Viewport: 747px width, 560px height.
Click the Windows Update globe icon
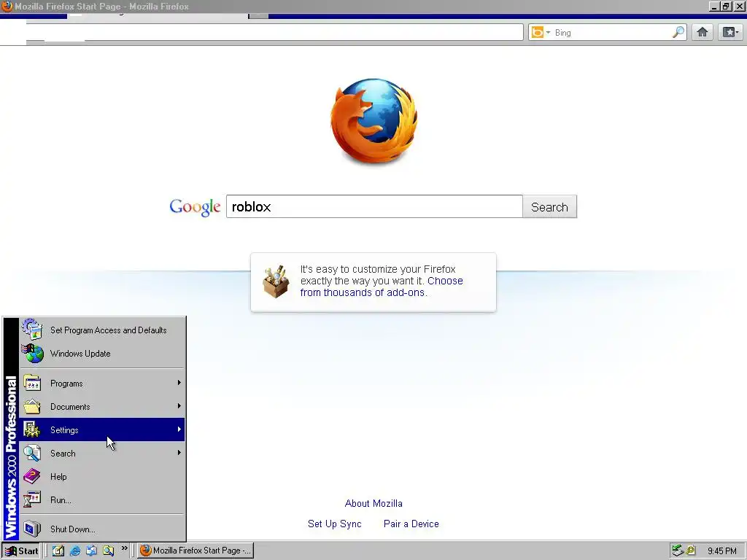click(32, 354)
